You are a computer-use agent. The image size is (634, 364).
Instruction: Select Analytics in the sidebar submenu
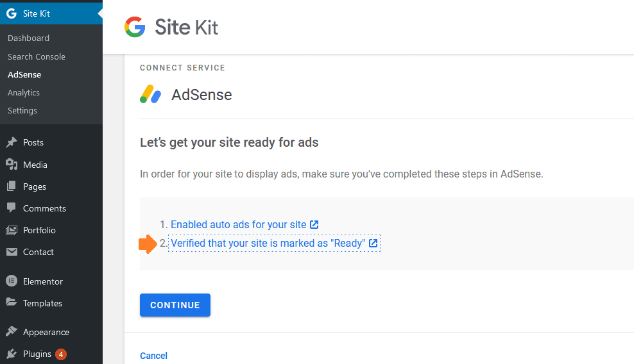(24, 92)
